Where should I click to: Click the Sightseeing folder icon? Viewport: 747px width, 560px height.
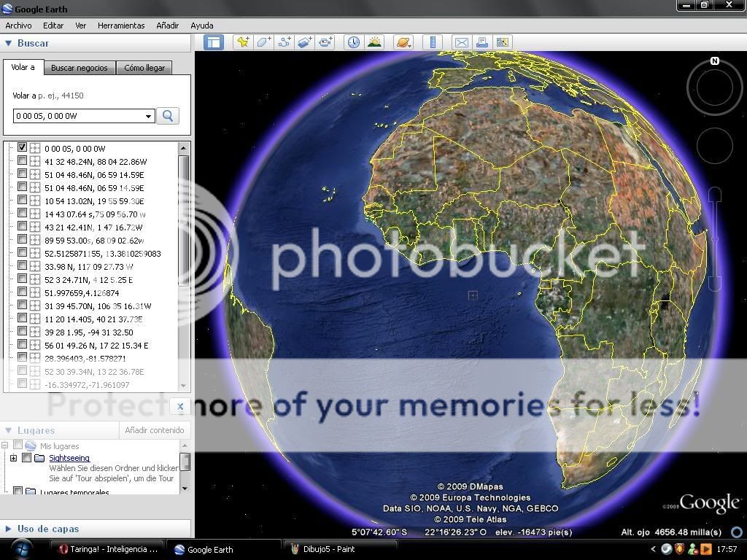(39, 458)
